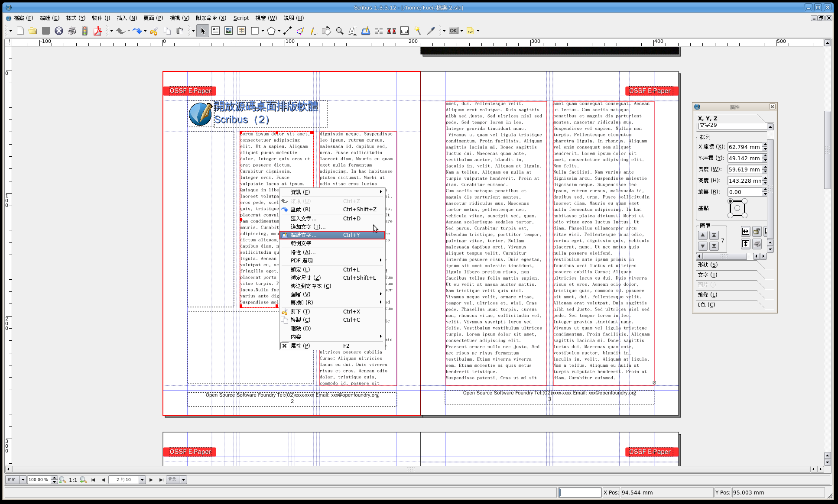Viewport: 838px width, 504px height.
Task: Select the center basepoint radio button
Action: point(737,208)
